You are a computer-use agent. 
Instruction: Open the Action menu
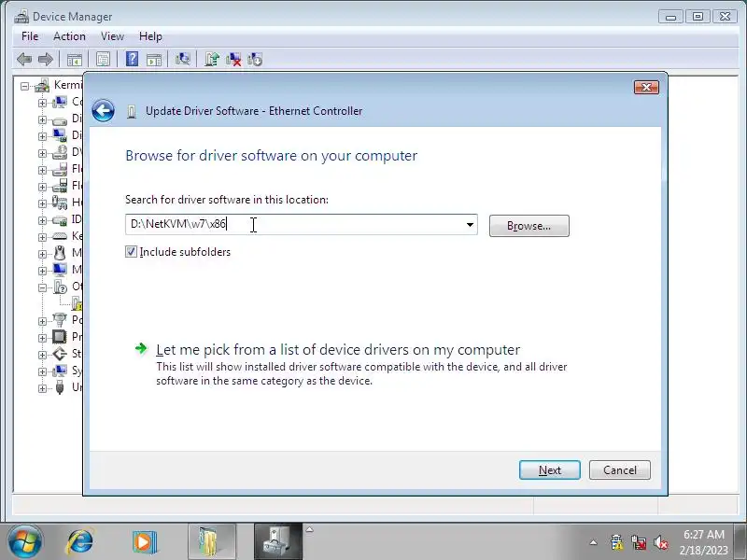[69, 36]
